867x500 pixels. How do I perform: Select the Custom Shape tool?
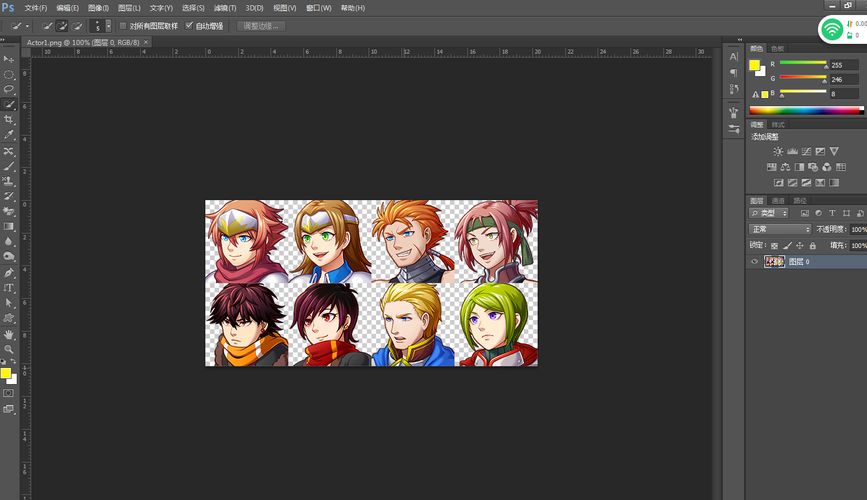pos(8,317)
